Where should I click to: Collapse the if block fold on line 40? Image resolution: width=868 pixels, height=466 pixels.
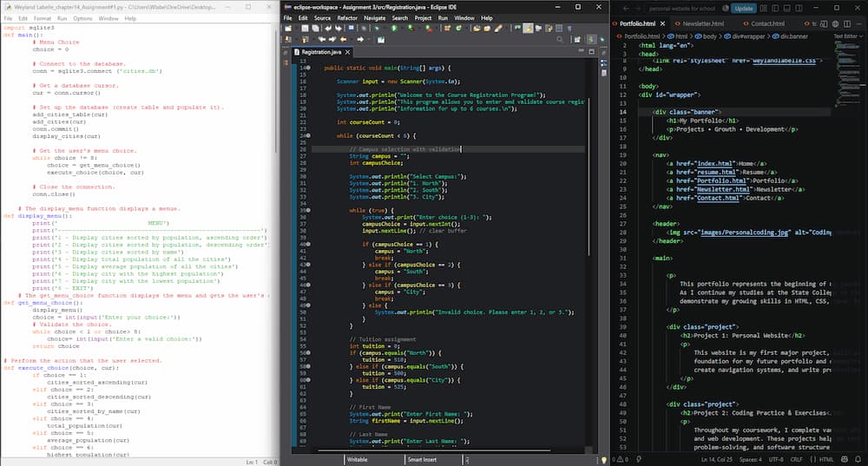point(308,244)
